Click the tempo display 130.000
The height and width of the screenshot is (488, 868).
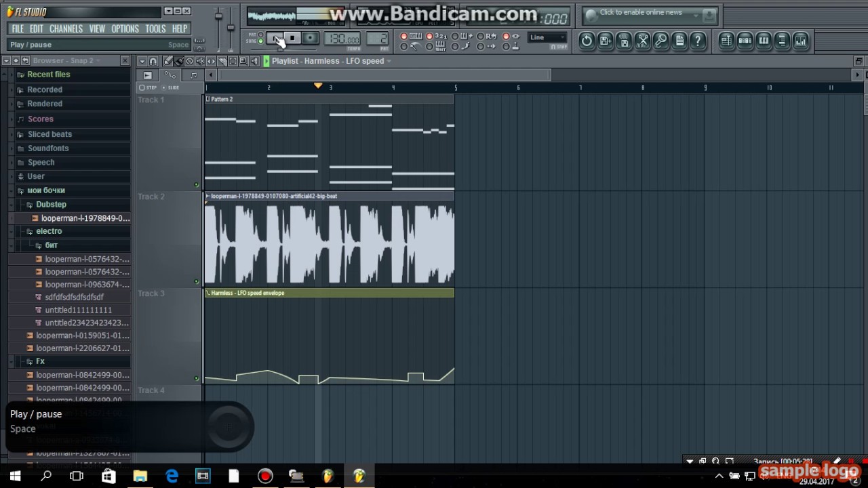tap(342, 39)
